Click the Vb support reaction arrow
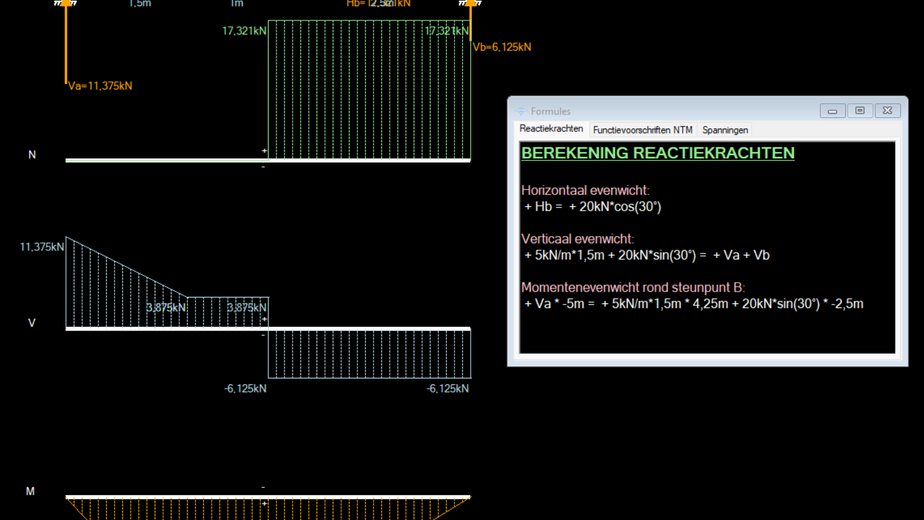This screenshot has width=924, height=520. (470, 21)
